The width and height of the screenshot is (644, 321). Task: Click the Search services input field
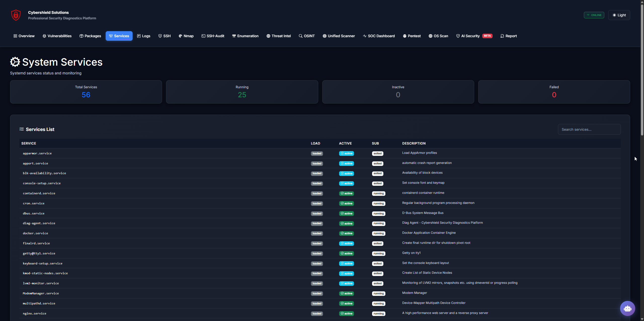click(589, 129)
